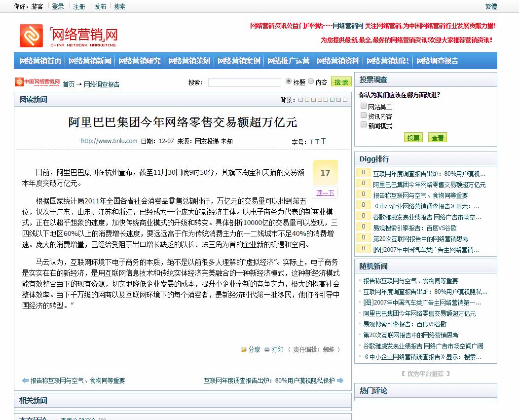
Task: Select the 标题 search radio button
Action: [x=289, y=81]
